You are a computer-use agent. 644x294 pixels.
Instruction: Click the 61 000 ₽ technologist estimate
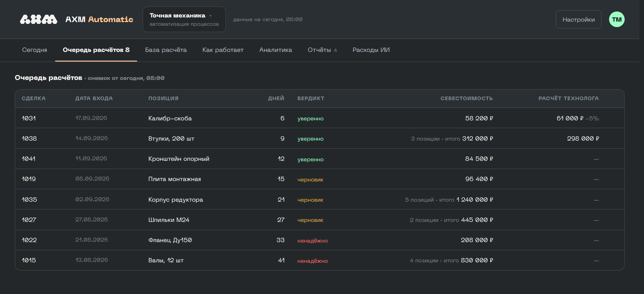pyautogui.click(x=570, y=118)
